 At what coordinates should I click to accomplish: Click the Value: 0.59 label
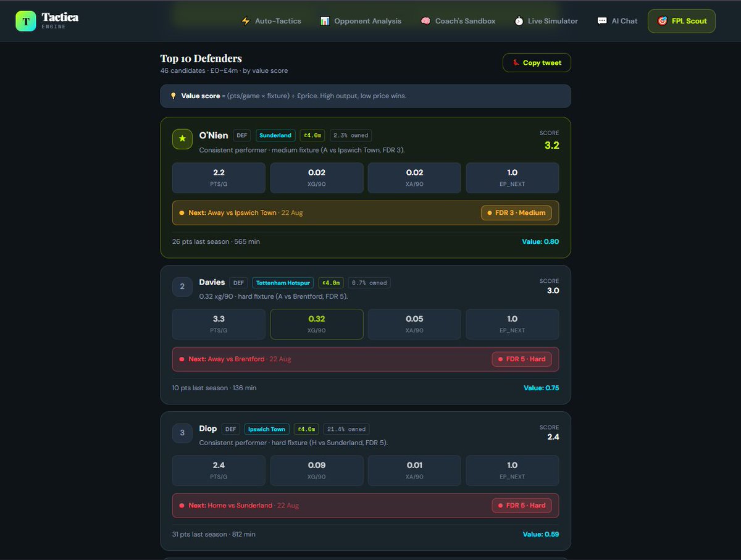pyautogui.click(x=541, y=535)
